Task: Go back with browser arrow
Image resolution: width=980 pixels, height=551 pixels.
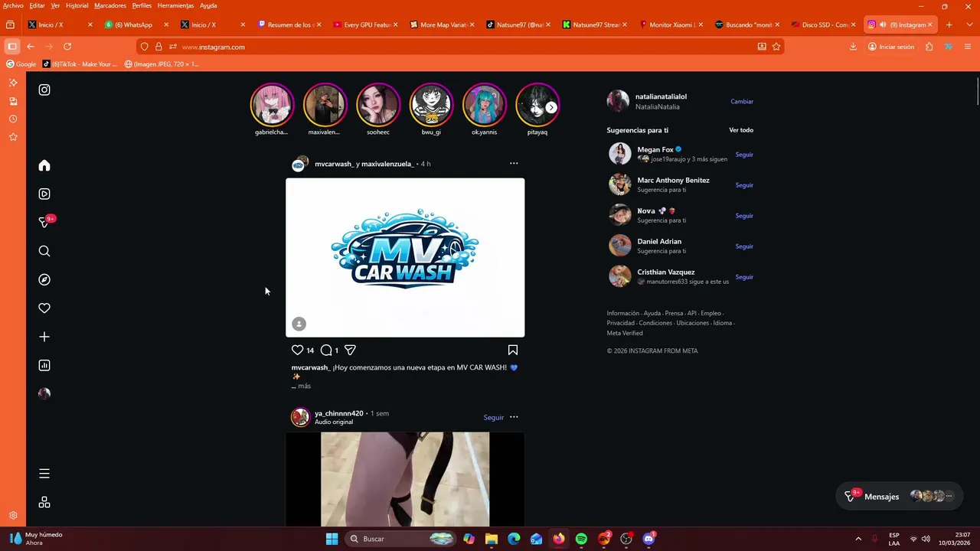Action: [x=31, y=47]
